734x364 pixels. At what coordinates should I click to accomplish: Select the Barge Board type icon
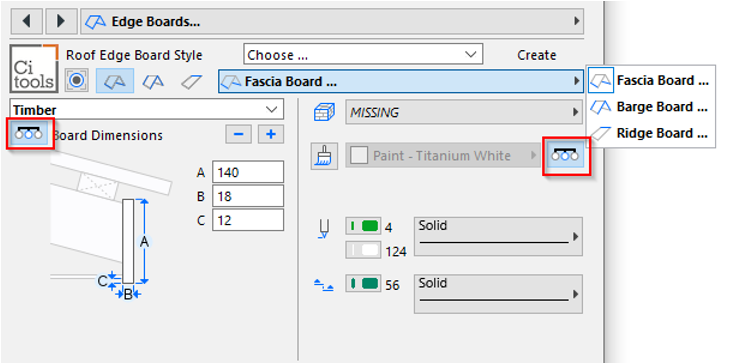153,81
